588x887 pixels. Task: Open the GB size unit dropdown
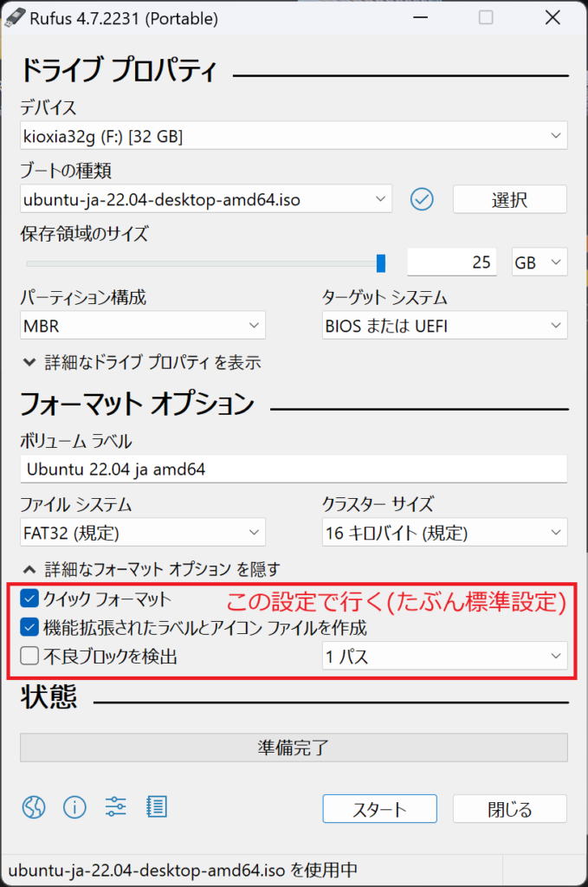[540, 262]
